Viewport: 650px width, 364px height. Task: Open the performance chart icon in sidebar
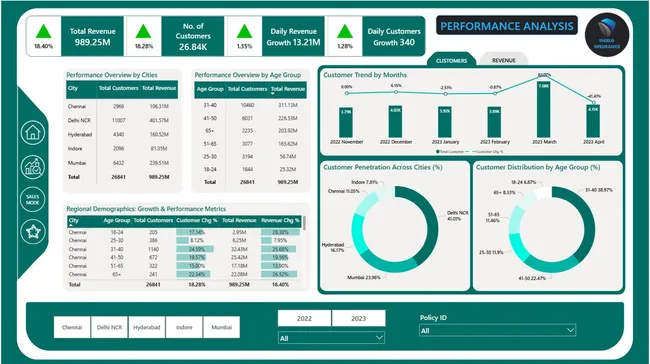pos(32,167)
